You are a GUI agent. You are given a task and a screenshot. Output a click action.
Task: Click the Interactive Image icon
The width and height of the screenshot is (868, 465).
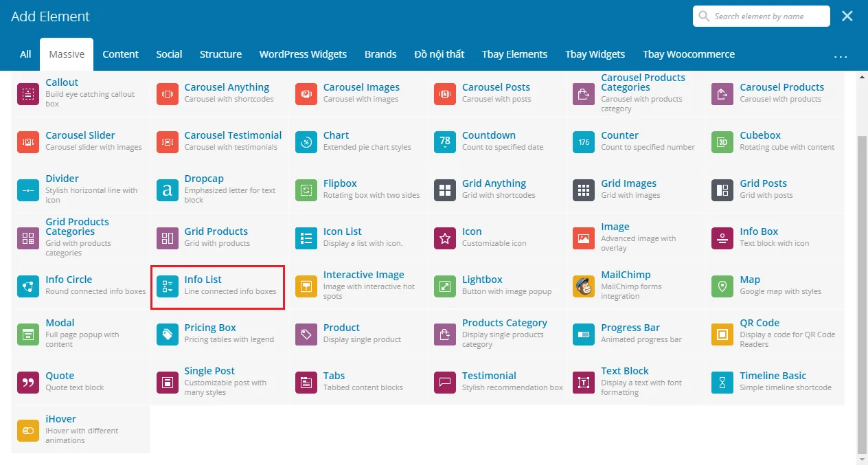pos(306,286)
